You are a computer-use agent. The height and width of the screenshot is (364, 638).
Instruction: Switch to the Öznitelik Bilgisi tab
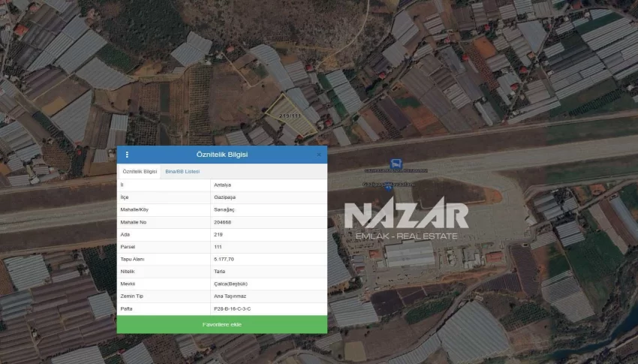(140, 172)
